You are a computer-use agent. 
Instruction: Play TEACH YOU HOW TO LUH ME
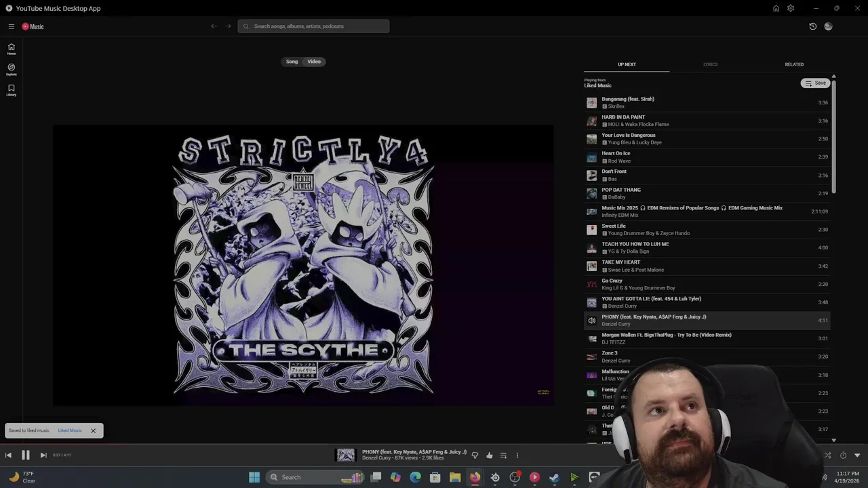click(x=707, y=247)
